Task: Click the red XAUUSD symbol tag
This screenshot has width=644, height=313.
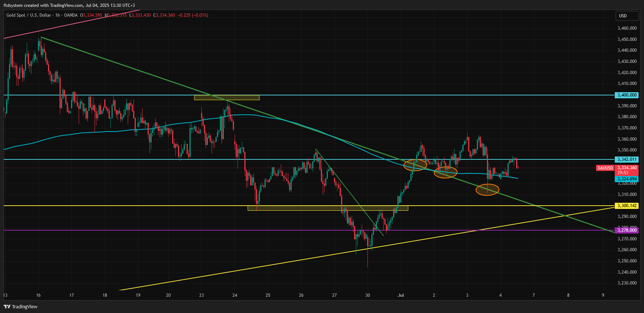Action: 605,168
